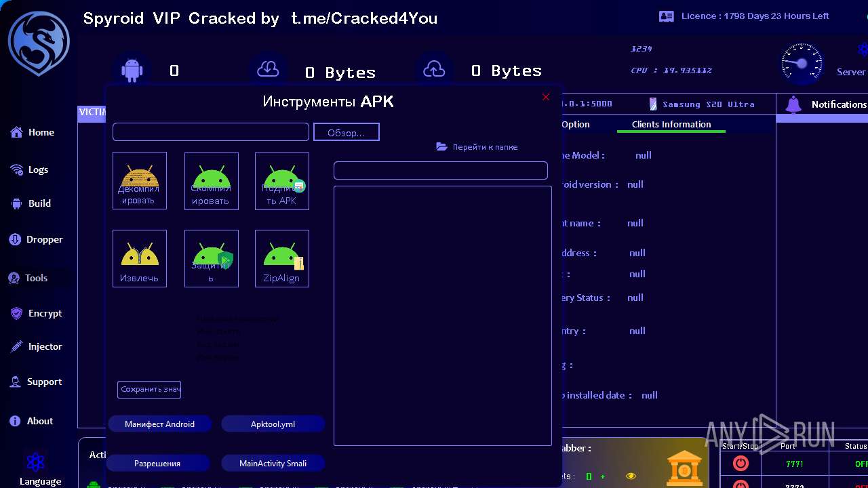Viewport: 868px width, 488px height.
Task: Click the APK file path input field
Action: click(211, 132)
